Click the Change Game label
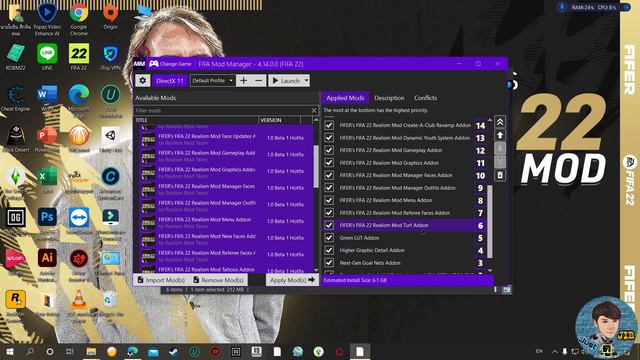The image size is (640, 360). [176, 64]
